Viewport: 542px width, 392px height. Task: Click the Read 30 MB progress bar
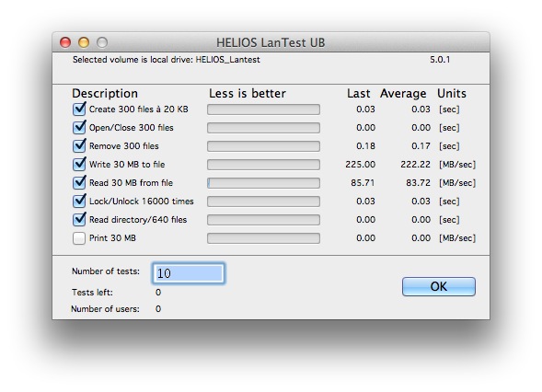(263, 183)
